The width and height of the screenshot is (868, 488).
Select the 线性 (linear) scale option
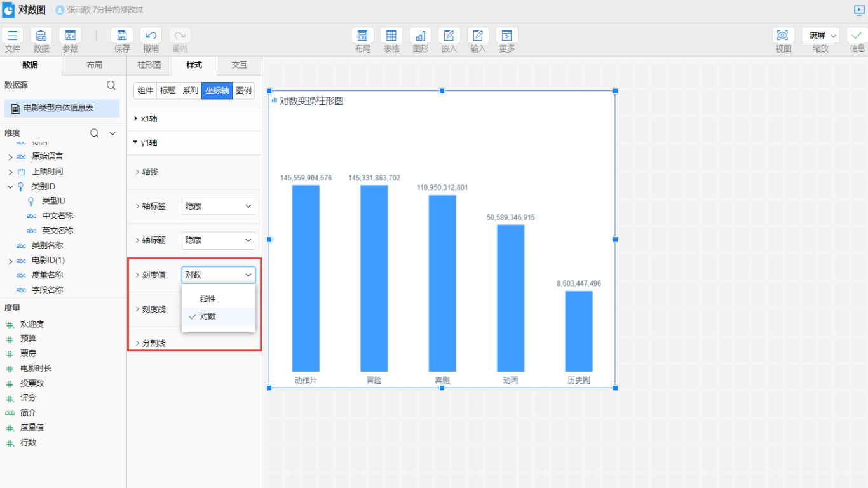[x=208, y=299]
